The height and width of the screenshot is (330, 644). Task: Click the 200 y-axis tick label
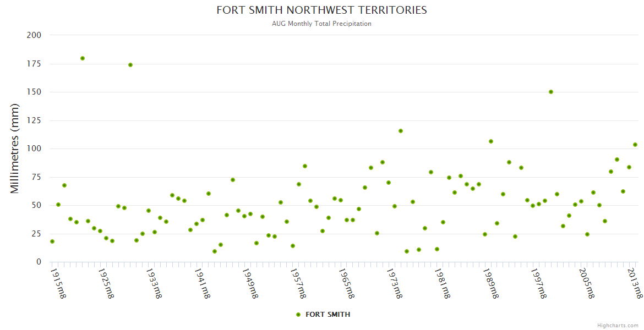34,35
